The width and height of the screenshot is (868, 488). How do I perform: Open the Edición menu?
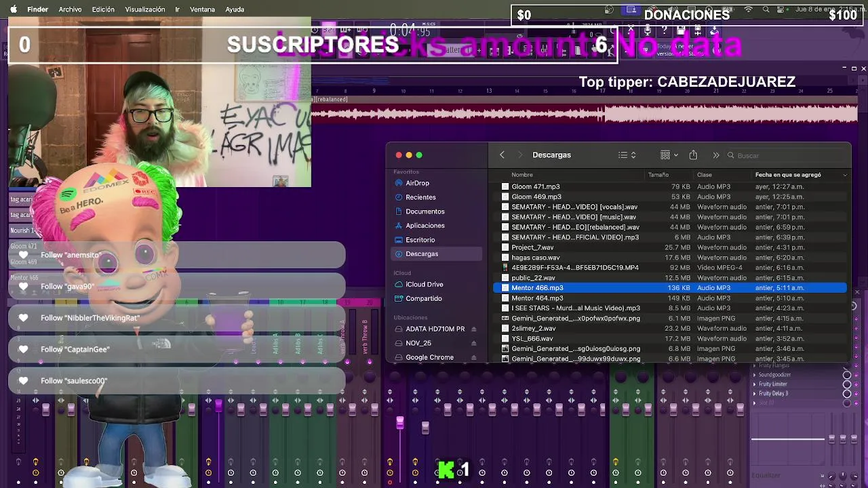pos(103,9)
